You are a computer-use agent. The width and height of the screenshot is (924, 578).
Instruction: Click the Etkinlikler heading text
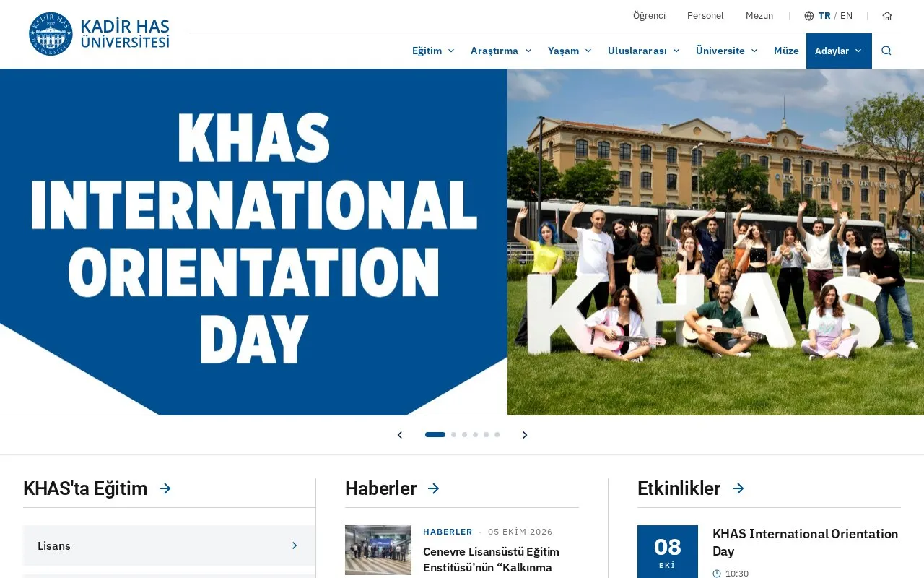pyautogui.click(x=679, y=488)
